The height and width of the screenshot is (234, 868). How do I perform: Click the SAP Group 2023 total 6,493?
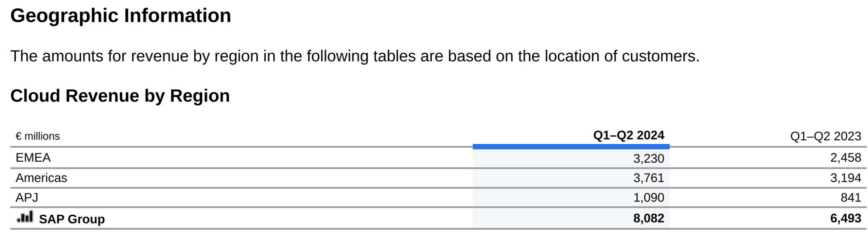pyautogui.click(x=845, y=218)
